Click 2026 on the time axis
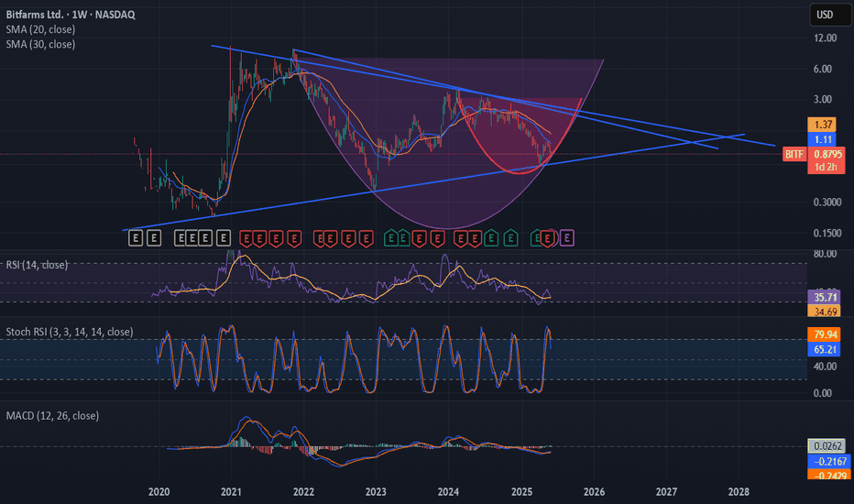The height and width of the screenshot is (504, 854). coord(594,492)
